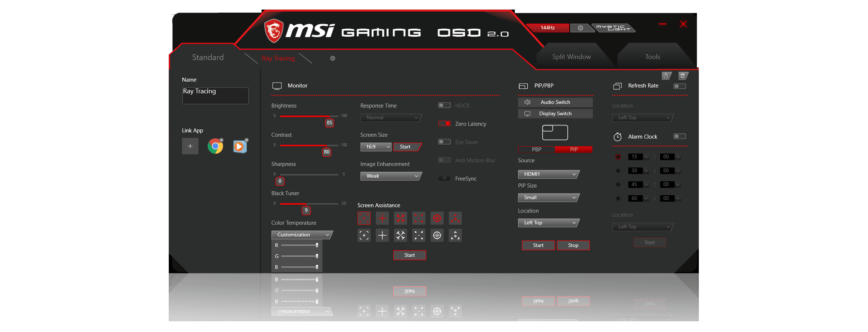Screen dimensions: 868x332
Task: Click the export profile icon
Action: (x=667, y=76)
